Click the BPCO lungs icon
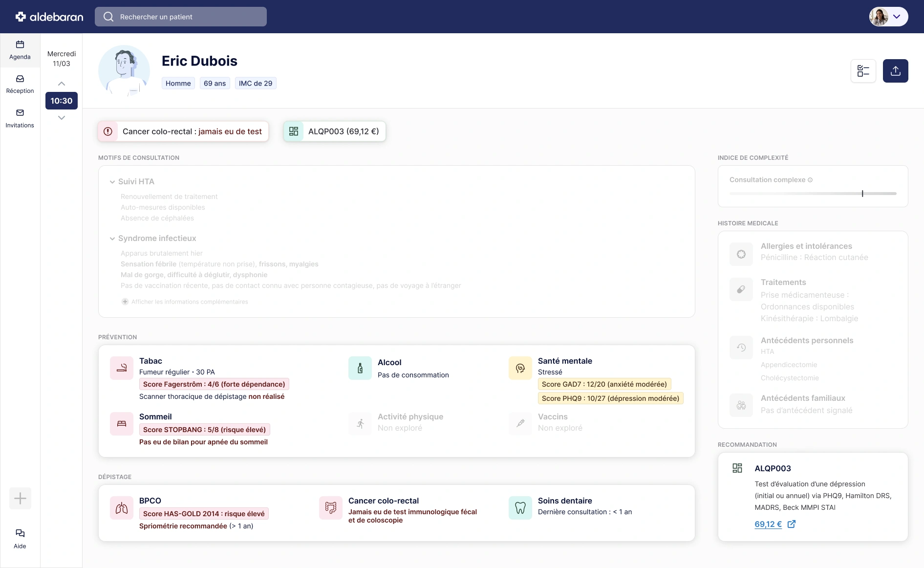 (122, 508)
